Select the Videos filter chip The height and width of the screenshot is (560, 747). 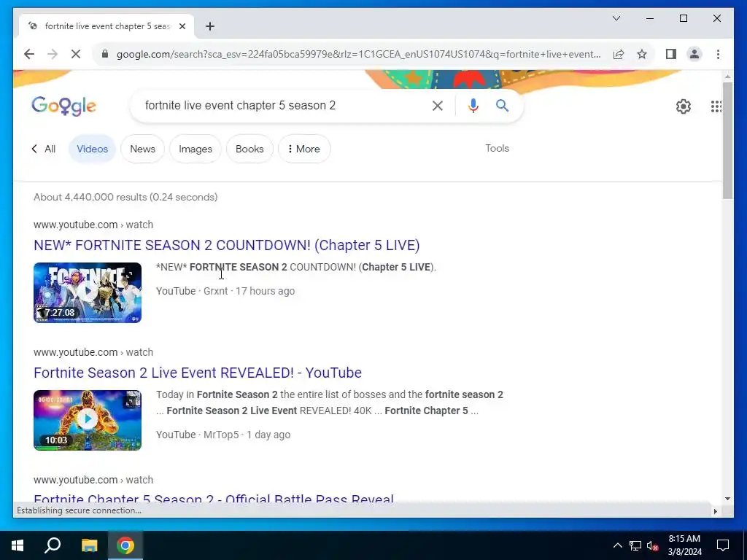pos(92,149)
